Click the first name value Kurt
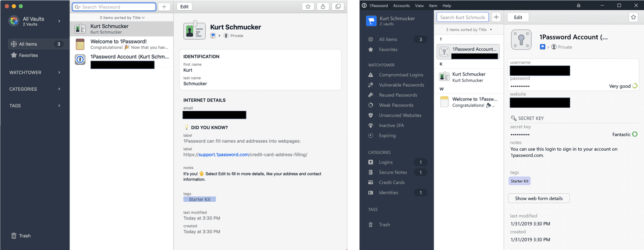 click(188, 70)
